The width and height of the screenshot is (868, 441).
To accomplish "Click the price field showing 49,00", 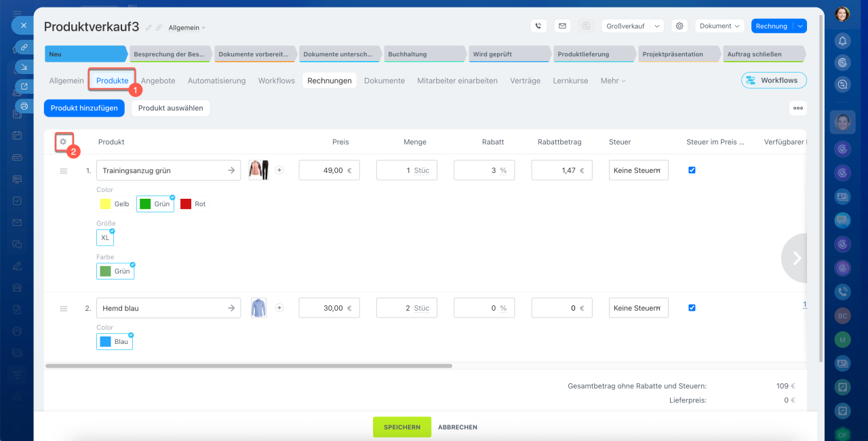I will [329, 170].
